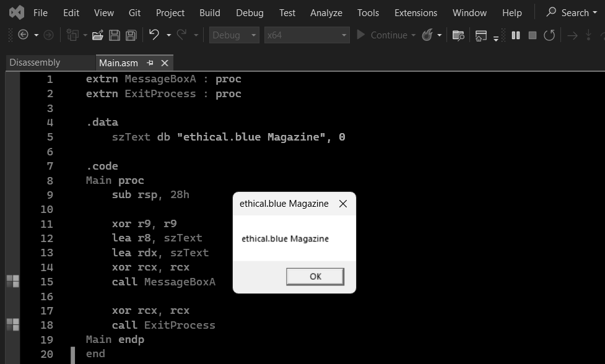Click the Step Into down-arrow icon
The height and width of the screenshot is (364, 605).
pyautogui.click(x=588, y=35)
